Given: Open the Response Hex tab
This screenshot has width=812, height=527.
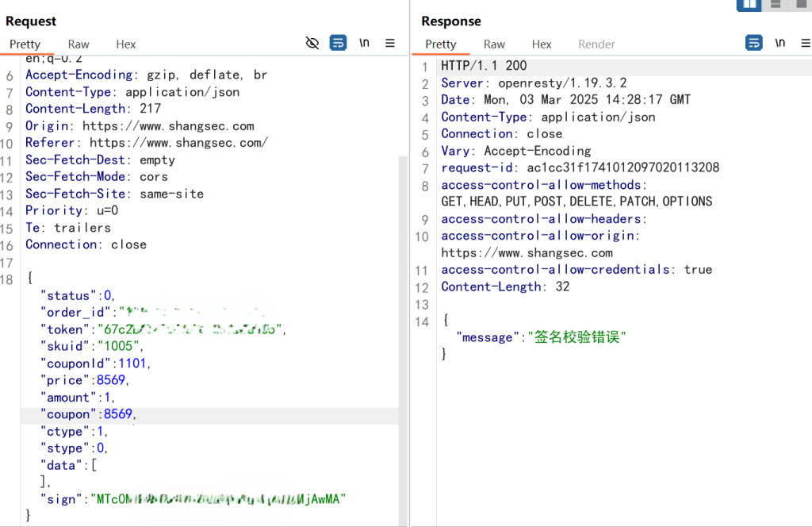Looking at the screenshot, I should click(x=542, y=44).
